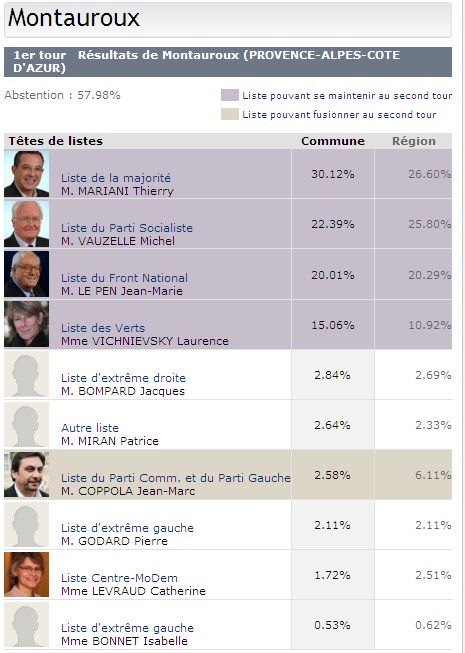
Task: Click Jean-Marc Coppola's portrait photo
Action: click(x=27, y=474)
